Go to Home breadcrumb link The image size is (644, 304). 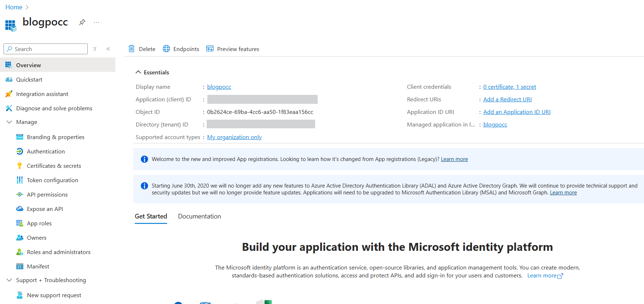[x=14, y=7]
